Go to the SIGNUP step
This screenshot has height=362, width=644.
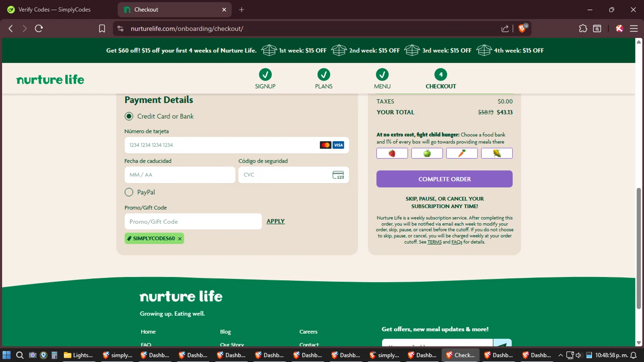(x=265, y=79)
